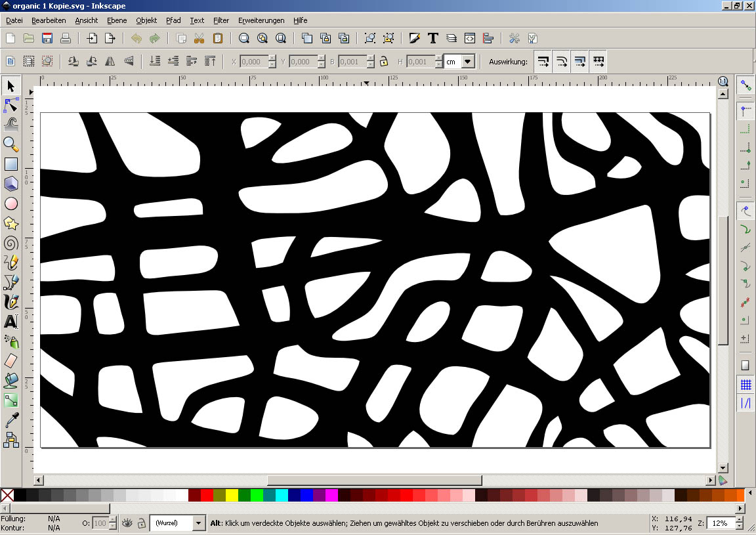Image resolution: width=756 pixels, height=535 pixels.
Task: Click the Save document icon
Action: 47,38
